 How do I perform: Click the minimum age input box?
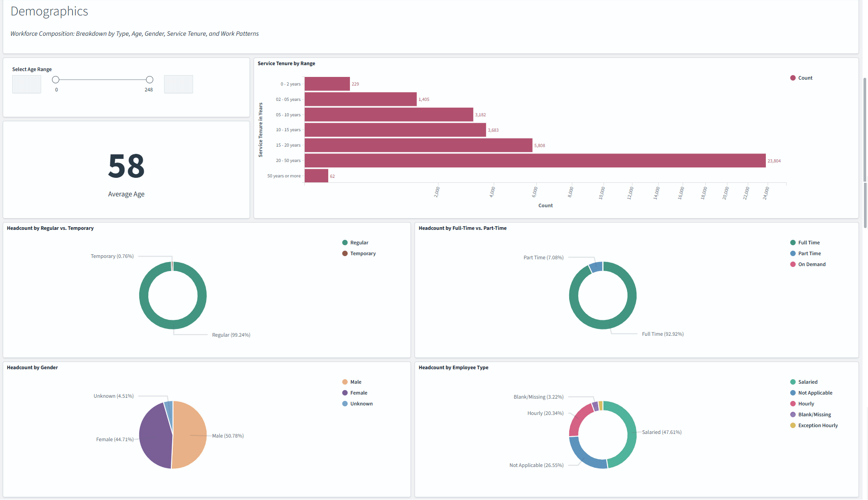pos(26,84)
